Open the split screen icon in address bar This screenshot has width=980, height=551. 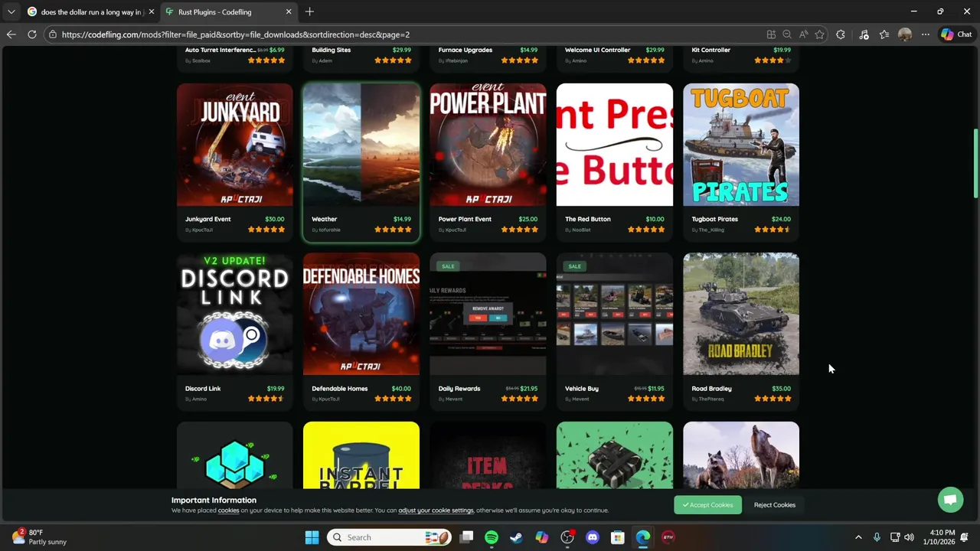771,34
